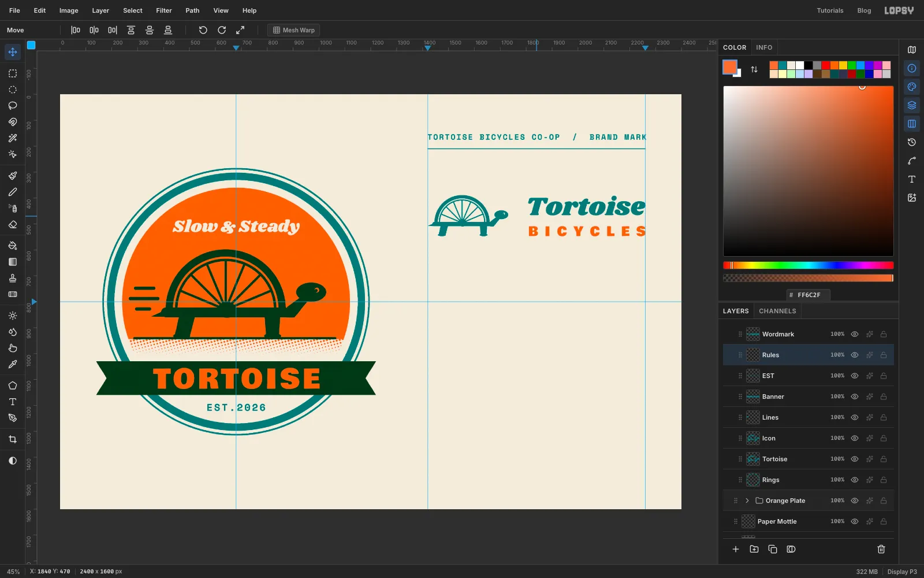Select the crop tool
Screen dimensions: 924x578
click(x=13, y=439)
